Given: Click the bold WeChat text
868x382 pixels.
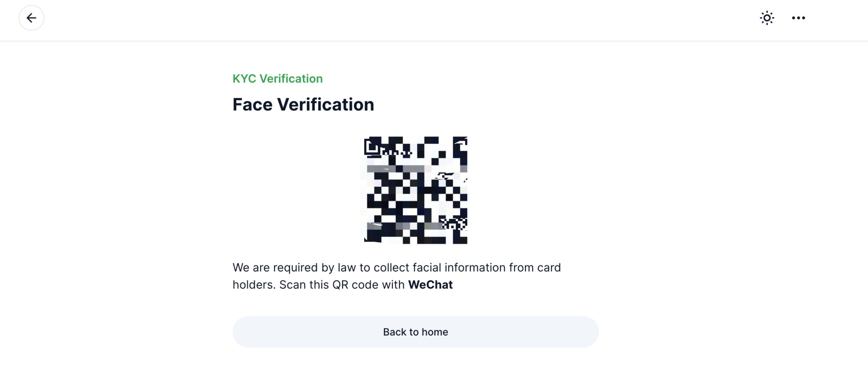Looking at the screenshot, I should [x=430, y=285].
